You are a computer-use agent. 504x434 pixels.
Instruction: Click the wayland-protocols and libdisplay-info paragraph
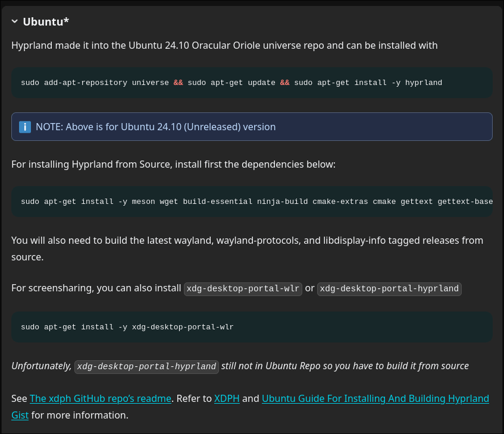(247, 249)
